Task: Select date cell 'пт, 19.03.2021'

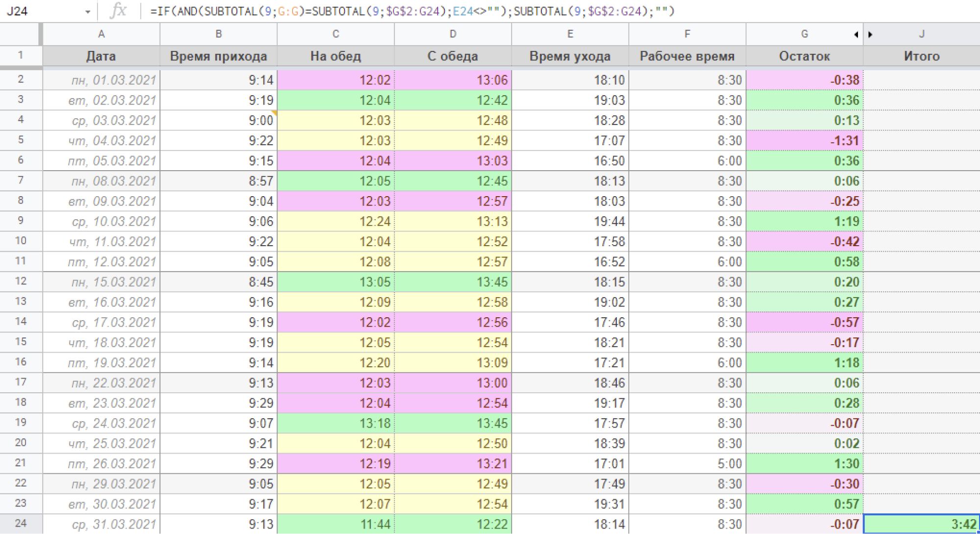Action: (101, 363)
